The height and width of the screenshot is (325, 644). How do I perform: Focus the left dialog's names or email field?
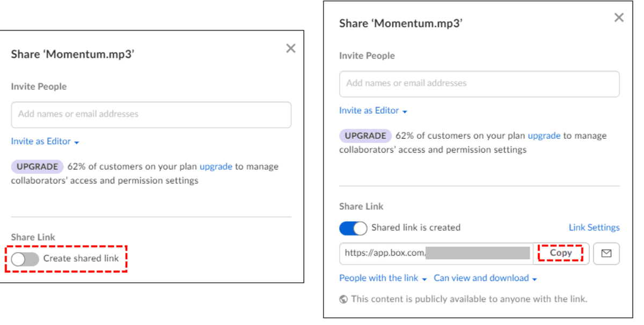point(151,114)
